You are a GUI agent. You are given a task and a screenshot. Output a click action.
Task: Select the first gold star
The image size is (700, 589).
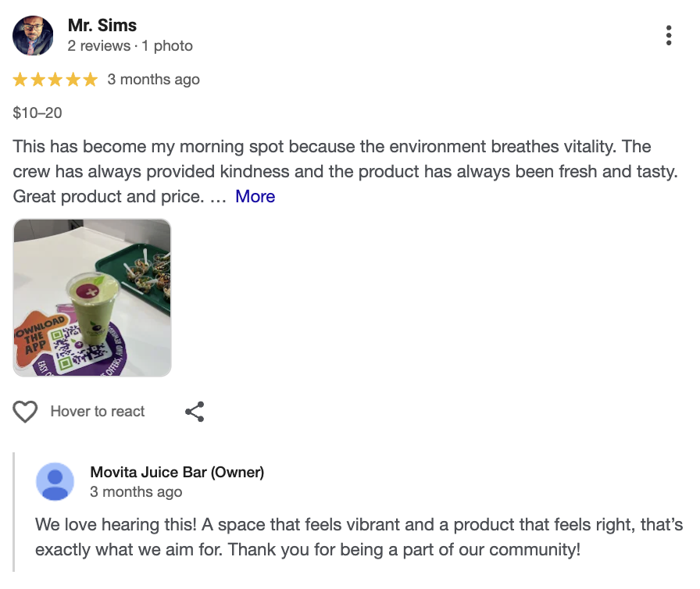click(19, 79)
